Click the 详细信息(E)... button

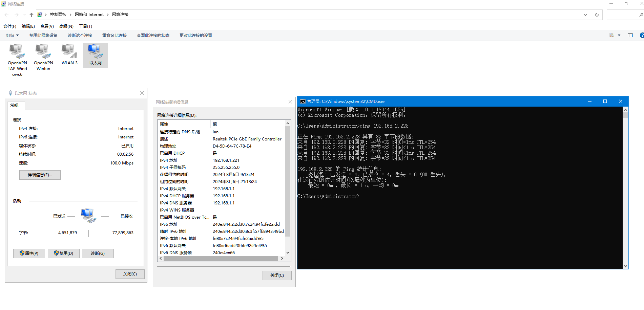pyautogui.click(x=40, y=175)
